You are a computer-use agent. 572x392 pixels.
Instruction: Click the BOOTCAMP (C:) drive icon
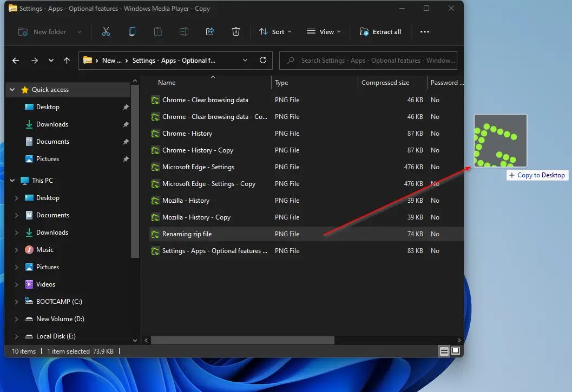coord(29,302)
